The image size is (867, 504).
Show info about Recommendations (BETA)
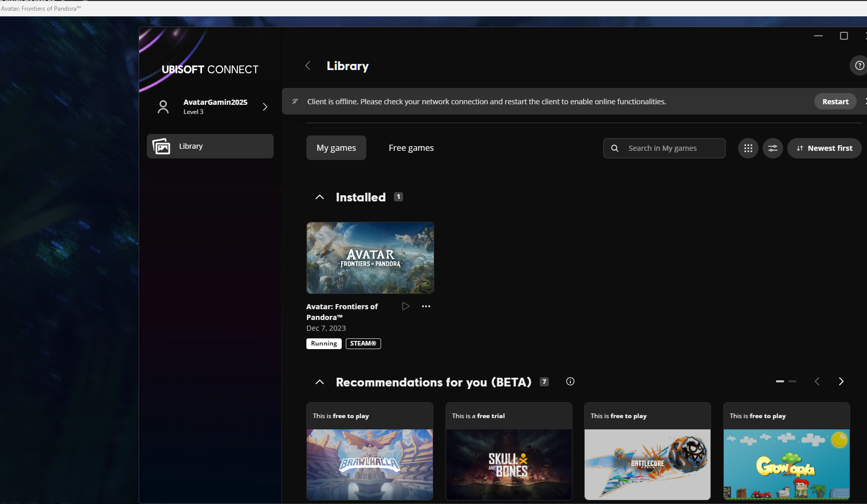[x=570, y=381]
